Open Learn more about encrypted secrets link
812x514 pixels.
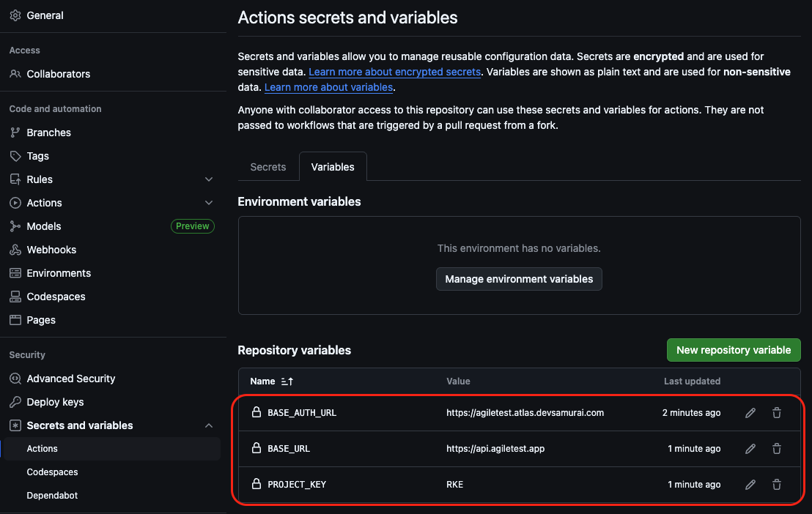(x=394, y=72)
